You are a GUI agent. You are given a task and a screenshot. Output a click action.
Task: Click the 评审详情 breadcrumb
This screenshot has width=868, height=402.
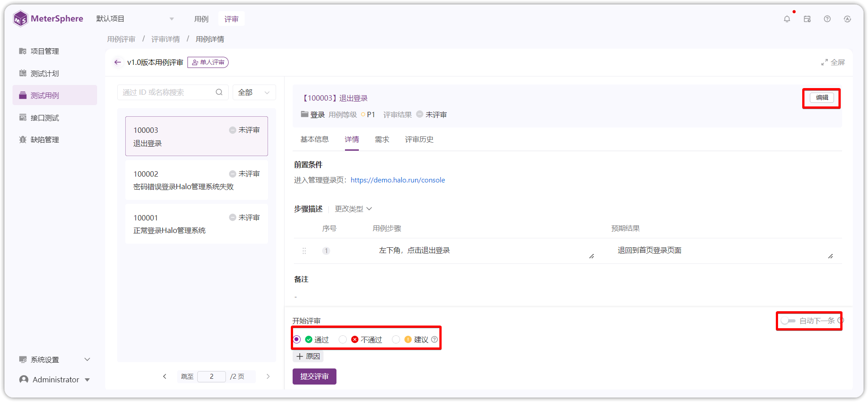[x=166, y=39]
